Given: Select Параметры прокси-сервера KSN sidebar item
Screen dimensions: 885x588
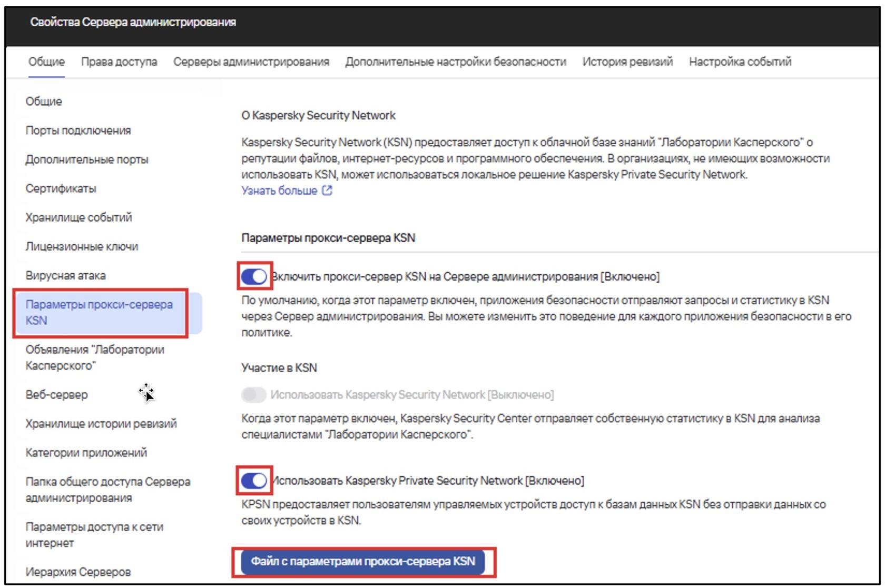Looking at the screenshot, I should coord(108,313).
